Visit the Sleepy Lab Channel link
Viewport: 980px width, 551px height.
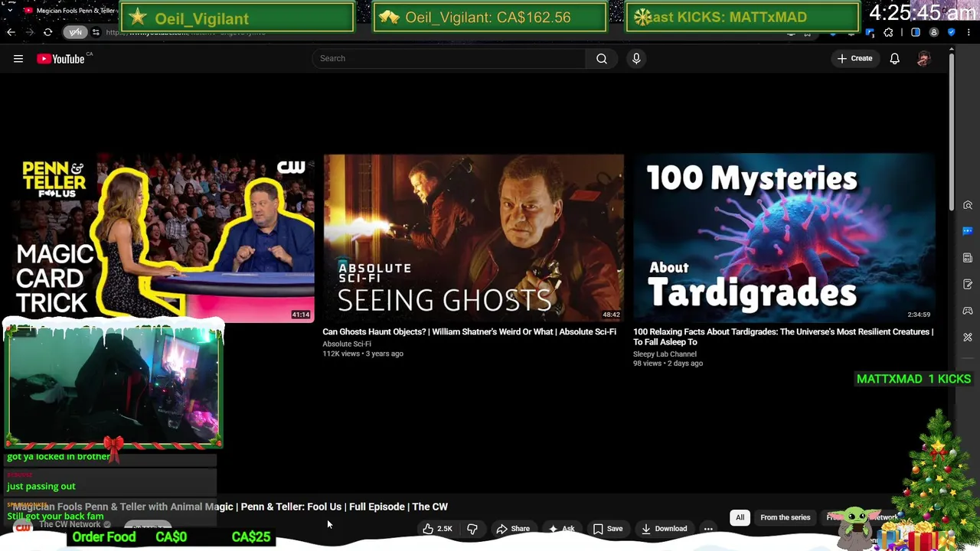coord(665,354)
